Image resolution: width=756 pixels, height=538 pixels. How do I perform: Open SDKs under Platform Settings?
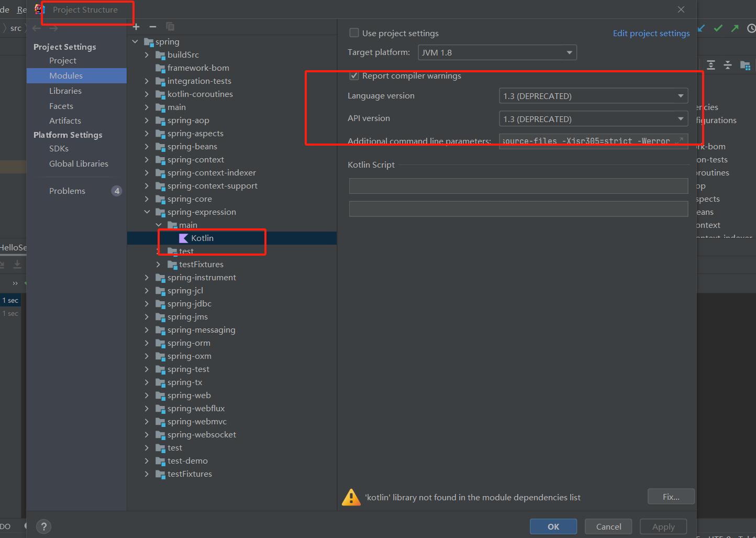(x=59, y=149)
